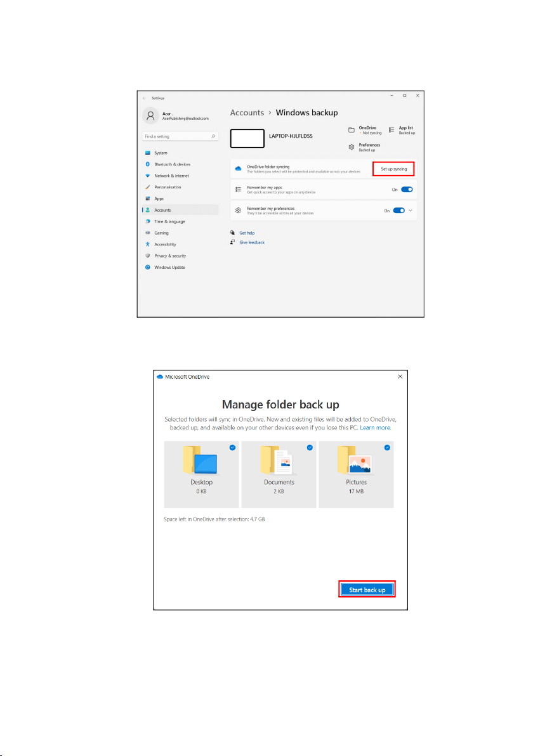Image resolution: width=533 pixels, height=756 pixels.
Task: Open the Give feedback link
Action: 252,242
